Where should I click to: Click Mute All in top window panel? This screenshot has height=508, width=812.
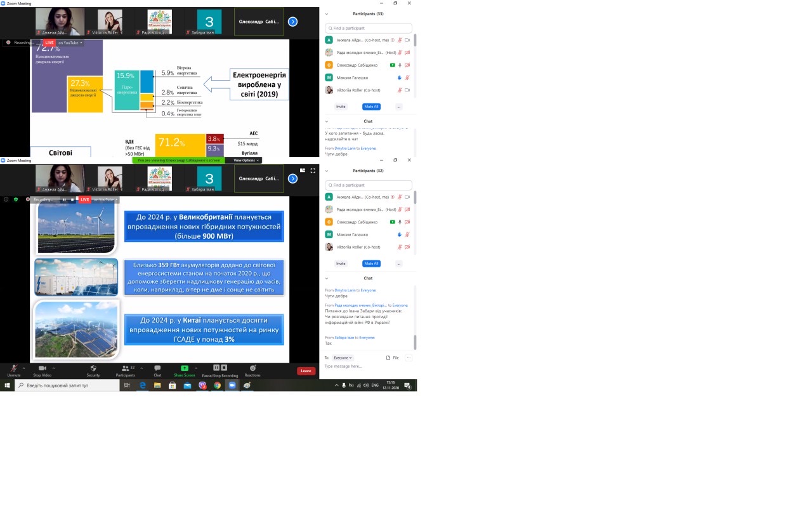click(371, 107)
